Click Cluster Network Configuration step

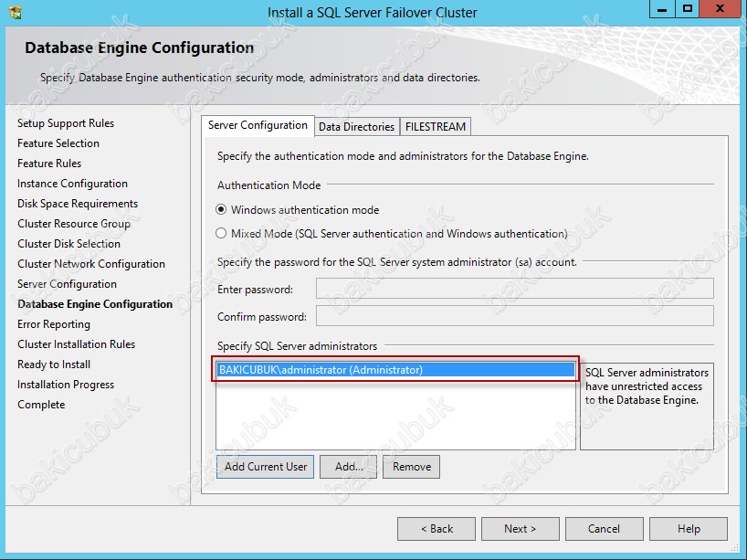point(91,264)
